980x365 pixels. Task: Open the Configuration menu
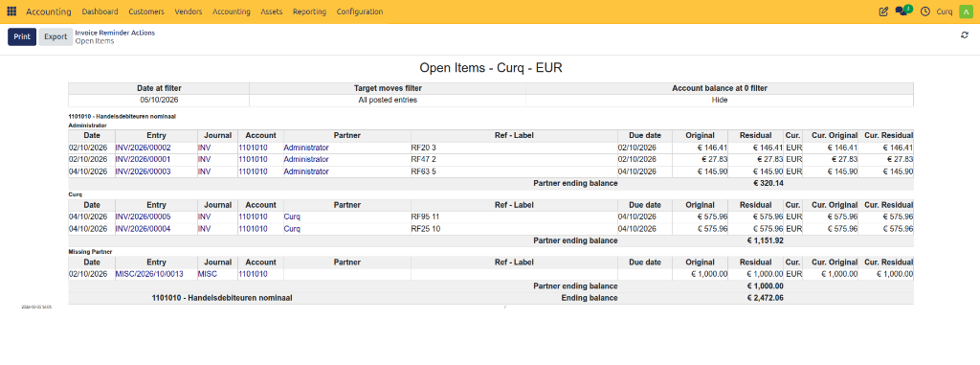[x=360, y=11]
